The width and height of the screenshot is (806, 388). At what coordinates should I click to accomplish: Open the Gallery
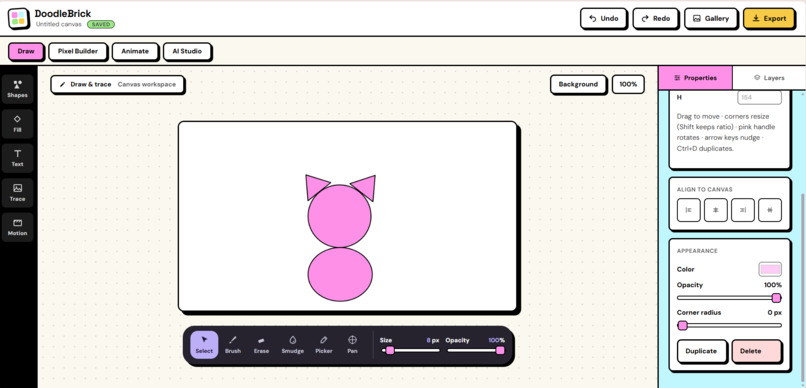click(x=711, y=19)
